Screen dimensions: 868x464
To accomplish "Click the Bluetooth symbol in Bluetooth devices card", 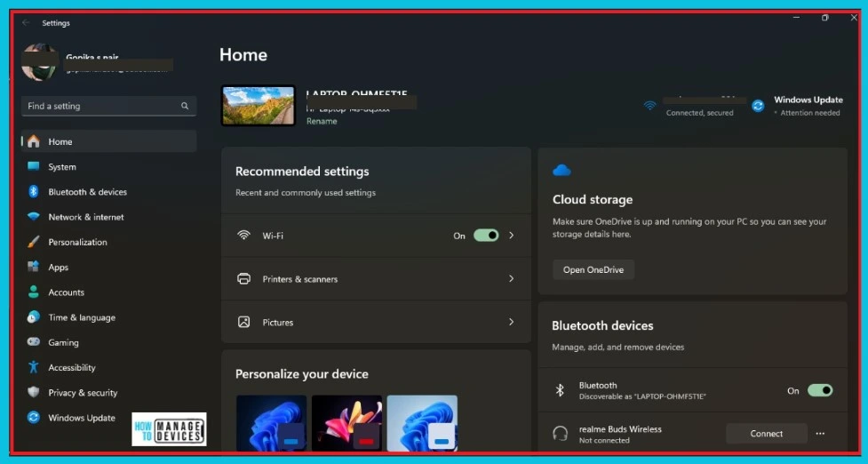I will pos(560,390).
